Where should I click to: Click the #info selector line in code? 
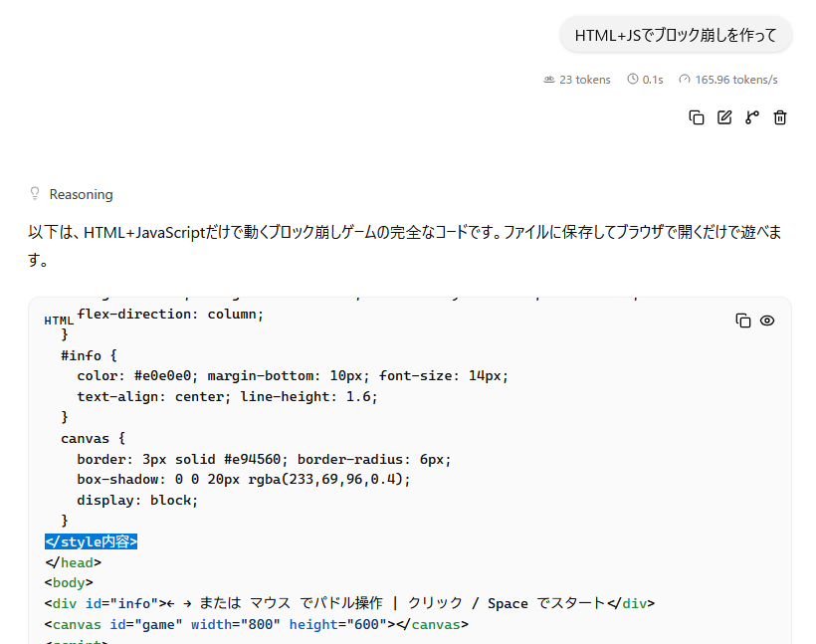[89, 355]
